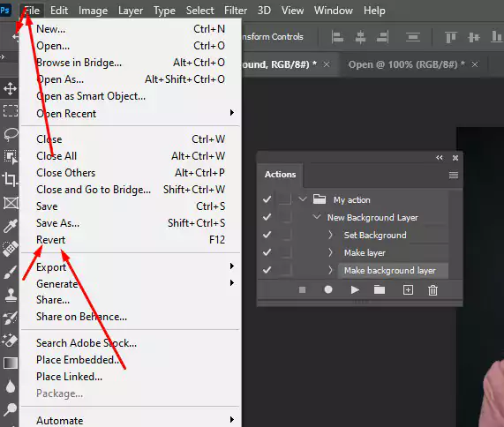Click Align left edges icon

pos(337,37)
